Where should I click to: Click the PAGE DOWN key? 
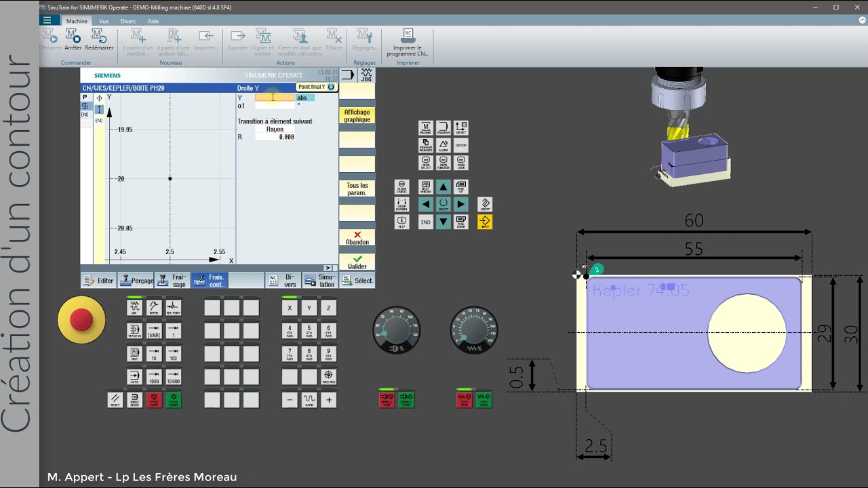(461, 222)
